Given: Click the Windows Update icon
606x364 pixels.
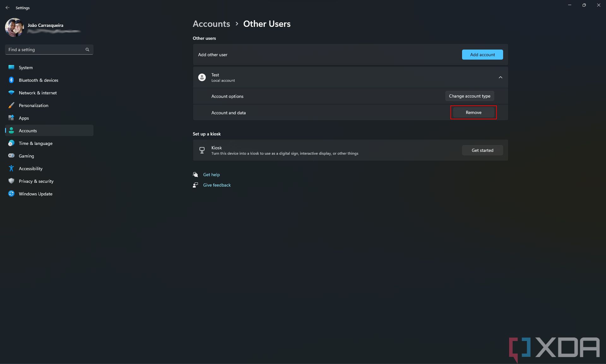Looking at the screenshot, I should pyautogui.click(x=11, y=194).
